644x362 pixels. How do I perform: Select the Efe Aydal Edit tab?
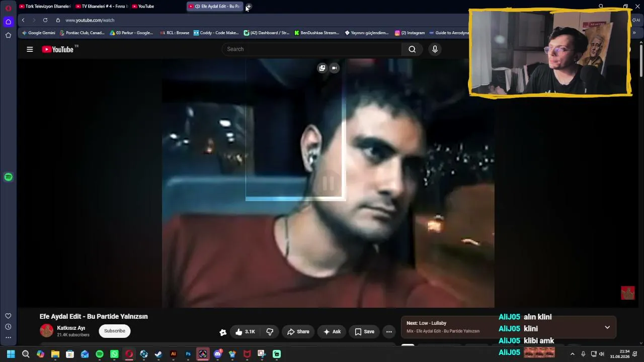(214, 7)
